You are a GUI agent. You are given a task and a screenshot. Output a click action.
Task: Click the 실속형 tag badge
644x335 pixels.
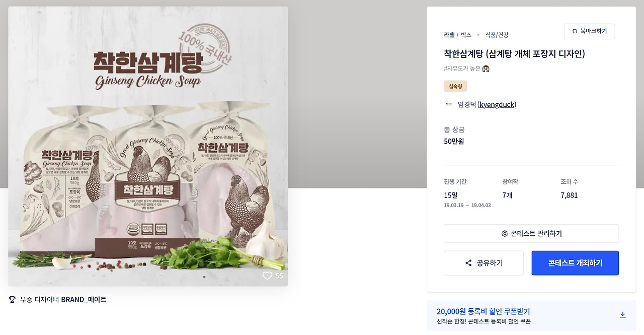[455, 86]
